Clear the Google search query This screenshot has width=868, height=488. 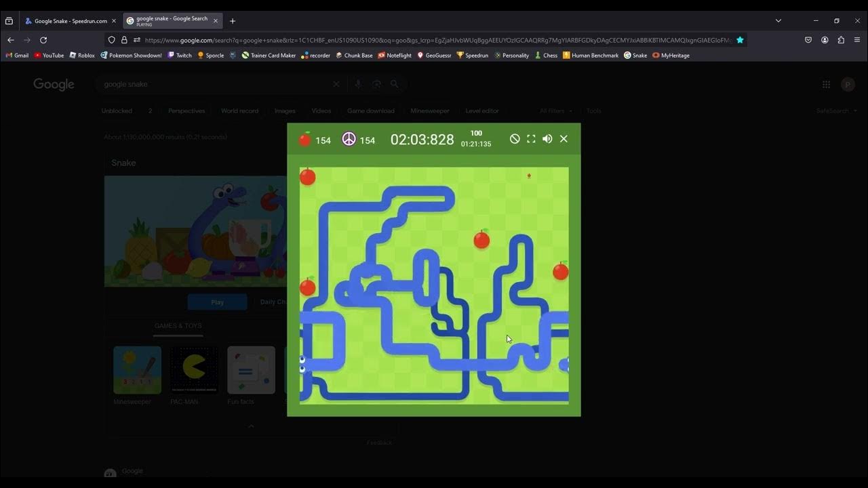pos(336,84)
